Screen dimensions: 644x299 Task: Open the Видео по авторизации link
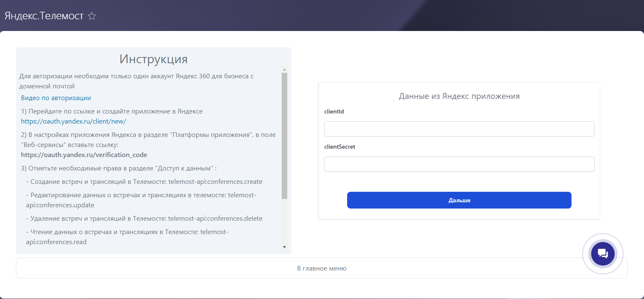56,98
